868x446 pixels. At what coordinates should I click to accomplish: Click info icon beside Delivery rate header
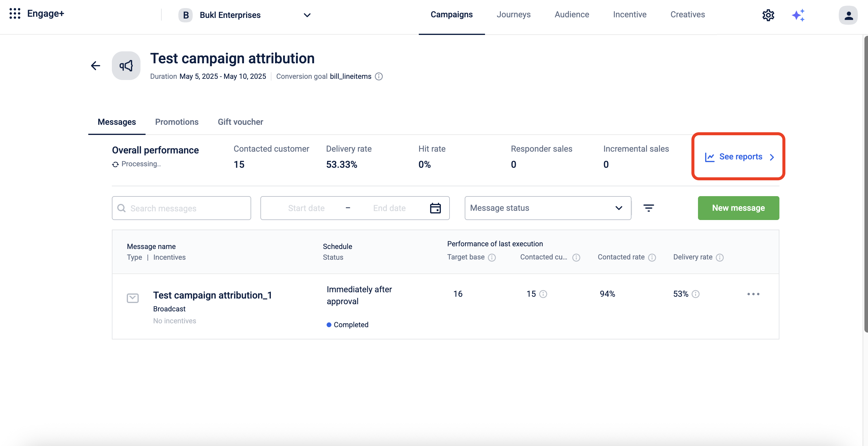[720, 258]
